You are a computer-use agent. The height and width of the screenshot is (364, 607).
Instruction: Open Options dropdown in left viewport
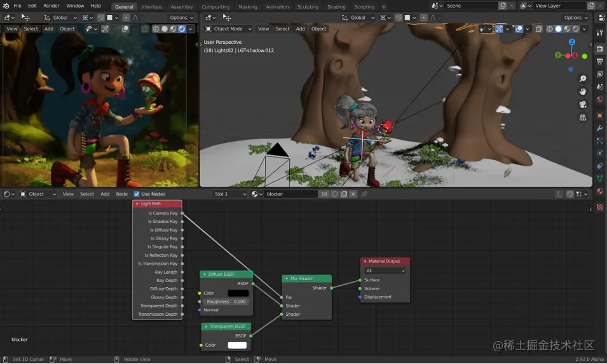(182, 18)
